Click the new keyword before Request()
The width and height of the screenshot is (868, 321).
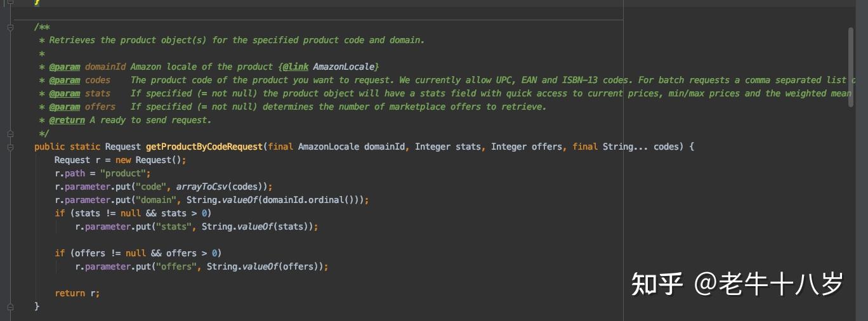(123, 160)
